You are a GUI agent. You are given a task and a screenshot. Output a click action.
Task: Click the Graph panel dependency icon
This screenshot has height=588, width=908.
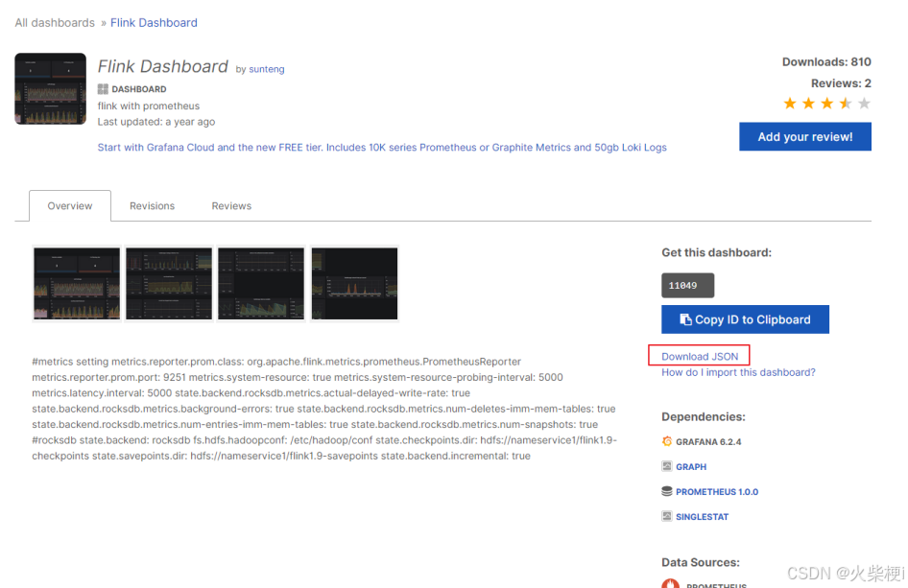(666, 466)
